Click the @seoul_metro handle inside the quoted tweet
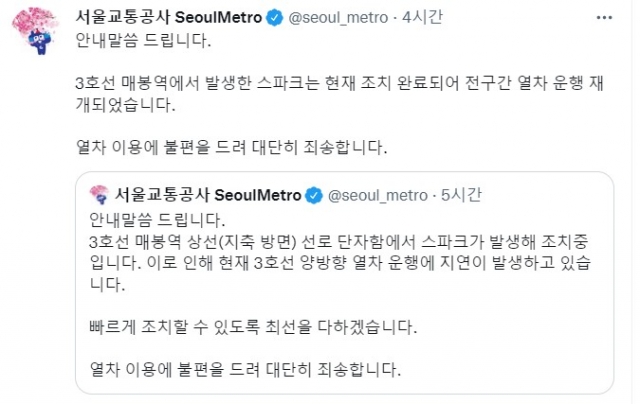Image resolution: width=640 pixels, height=404 pixels. 378,195
